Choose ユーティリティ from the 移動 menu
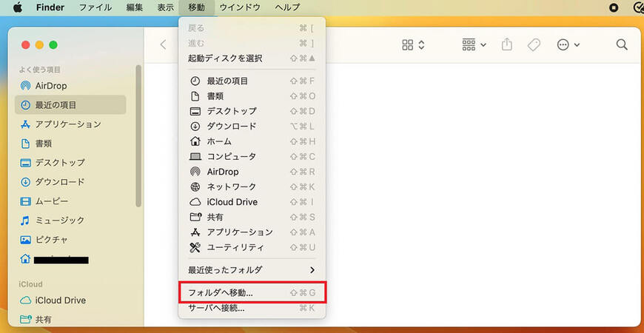This screenshot has width=644, height=333. [235, 247]
